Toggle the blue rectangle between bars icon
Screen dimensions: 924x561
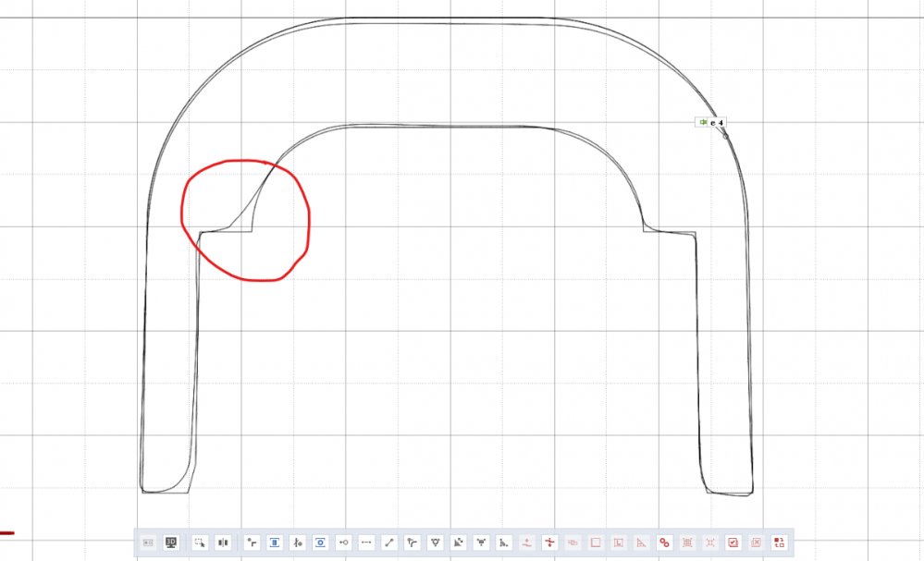pyautogui.click(x=275, y=543)
